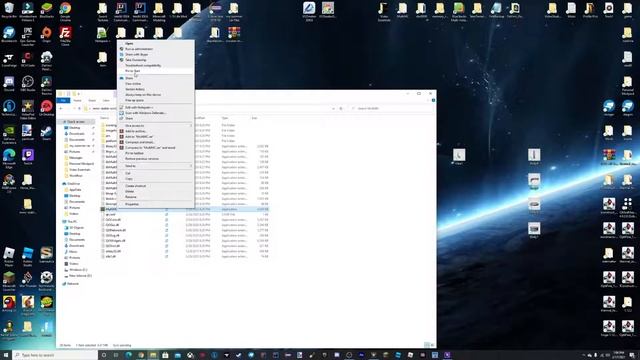Expand Give access to submenu

click(155, 126)
